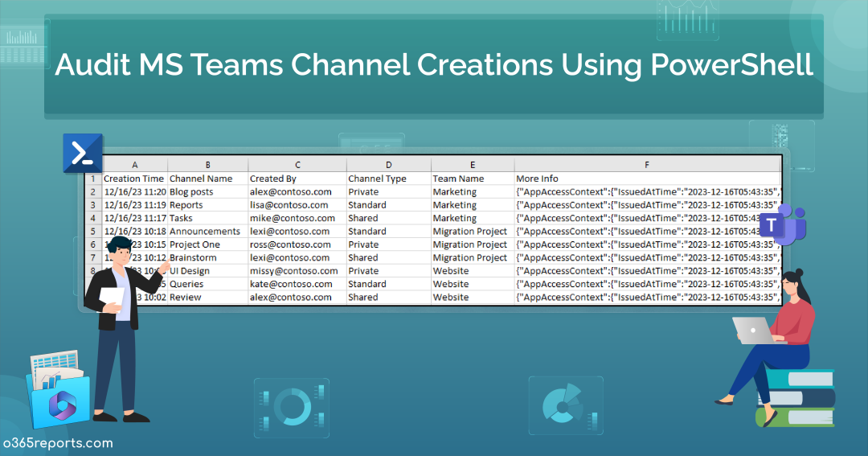Select row header 3
Screen dimensions: 868x456
click(x=93, y=205)
